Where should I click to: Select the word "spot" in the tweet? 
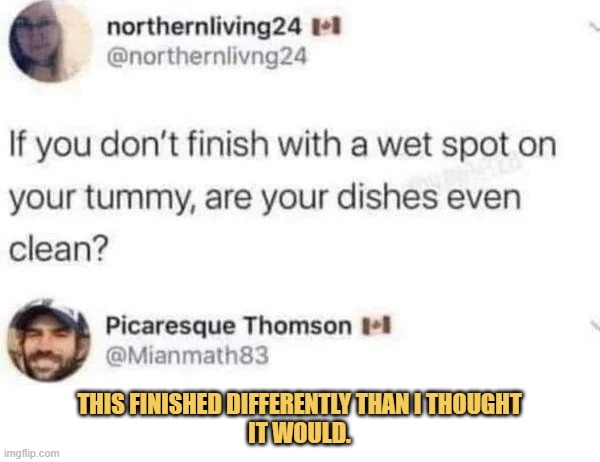475,147
